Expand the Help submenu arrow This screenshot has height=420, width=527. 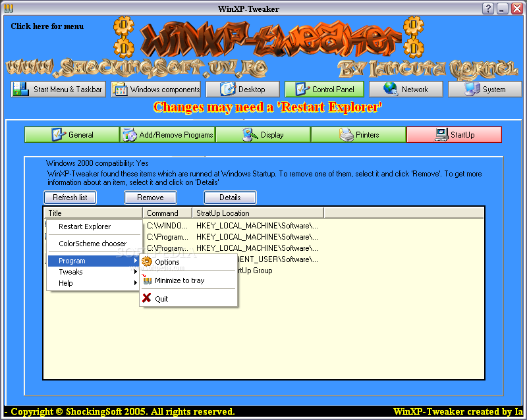[x=136, y=283]
